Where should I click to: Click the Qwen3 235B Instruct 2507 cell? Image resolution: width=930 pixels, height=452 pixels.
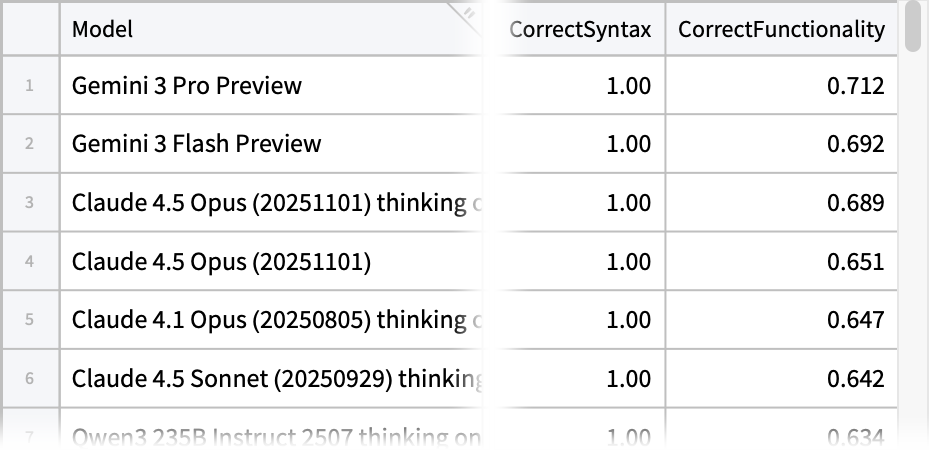[x=277, y=437]
